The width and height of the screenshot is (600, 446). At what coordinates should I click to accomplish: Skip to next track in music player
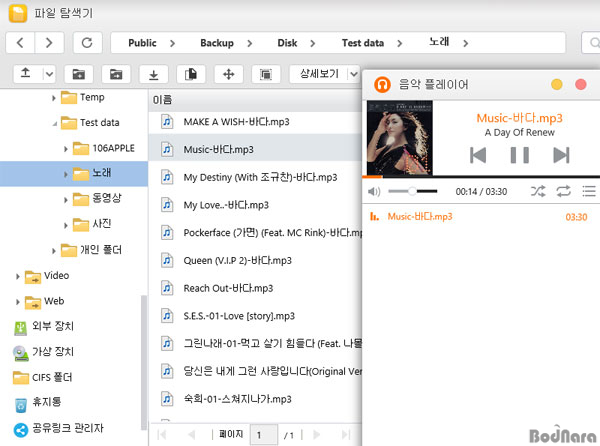(x=561, y=155)
